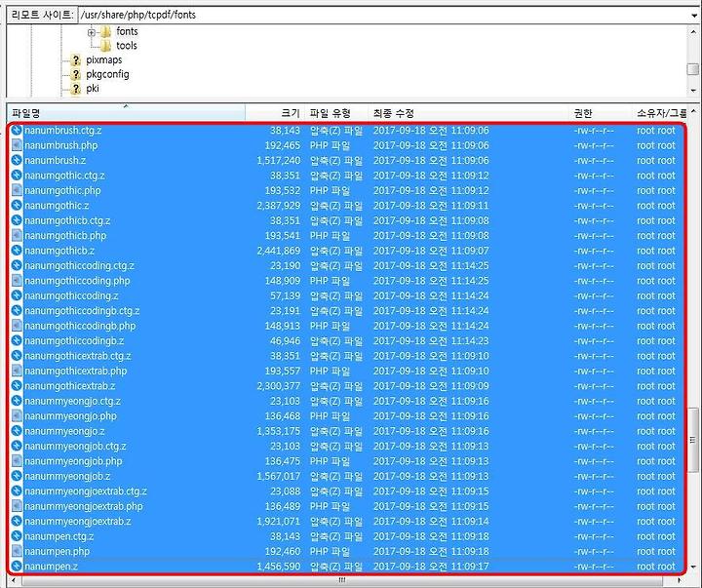702x588 pixels.
Task: Click the icon beside nanumgothicextrab.z
Action: click(17, 386)
